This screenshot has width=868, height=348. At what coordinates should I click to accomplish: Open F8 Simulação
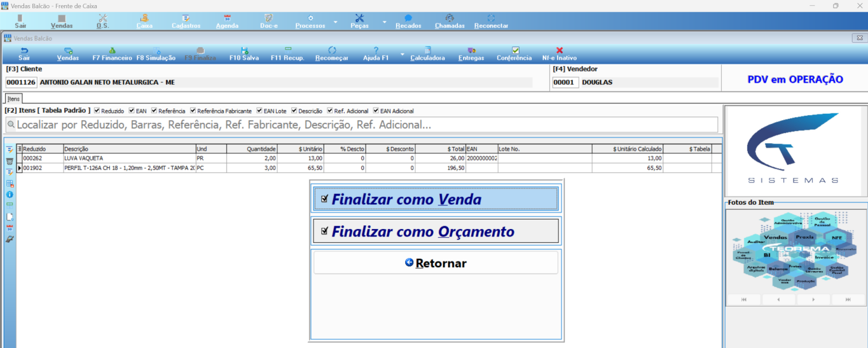[156, 53]
